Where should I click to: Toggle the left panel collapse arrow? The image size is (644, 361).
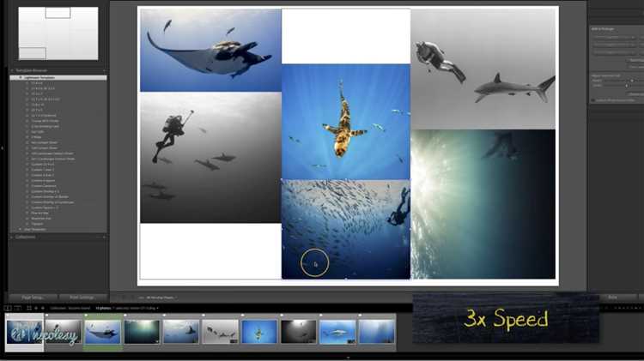click(2, 148)
